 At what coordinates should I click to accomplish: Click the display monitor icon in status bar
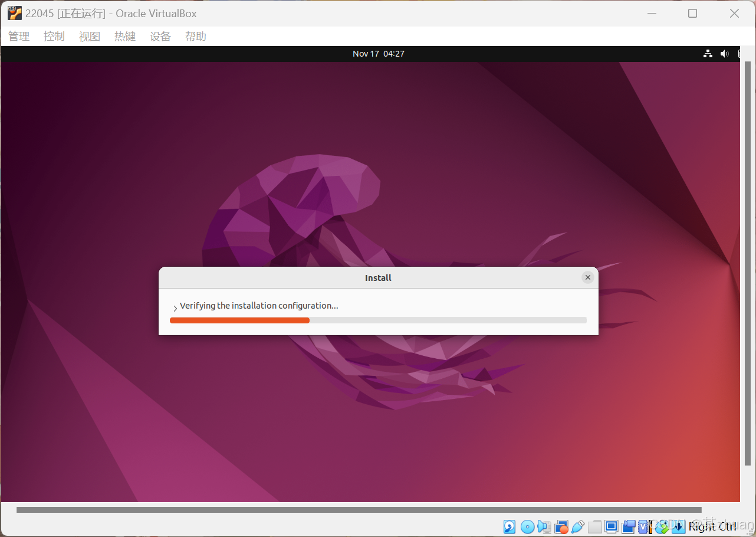coord(612,526)
